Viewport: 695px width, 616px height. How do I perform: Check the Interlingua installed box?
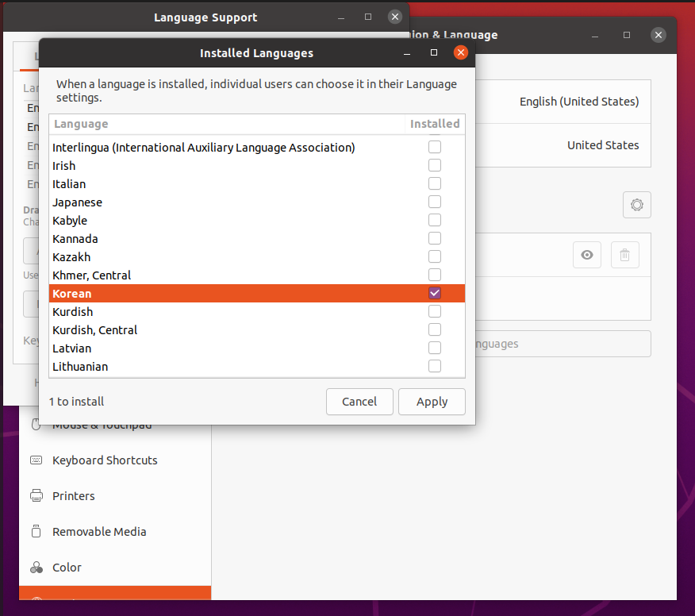(x=435, y=147)
